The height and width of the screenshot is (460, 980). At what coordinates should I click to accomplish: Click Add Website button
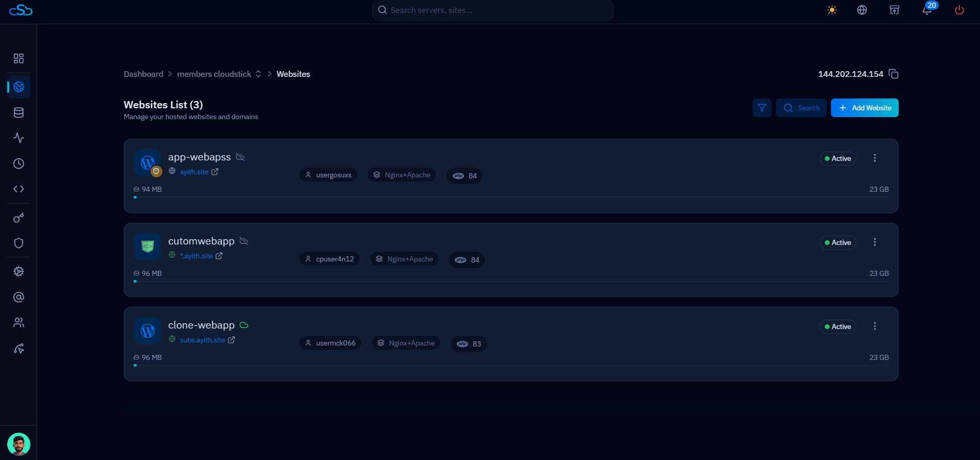click(865, 108)
